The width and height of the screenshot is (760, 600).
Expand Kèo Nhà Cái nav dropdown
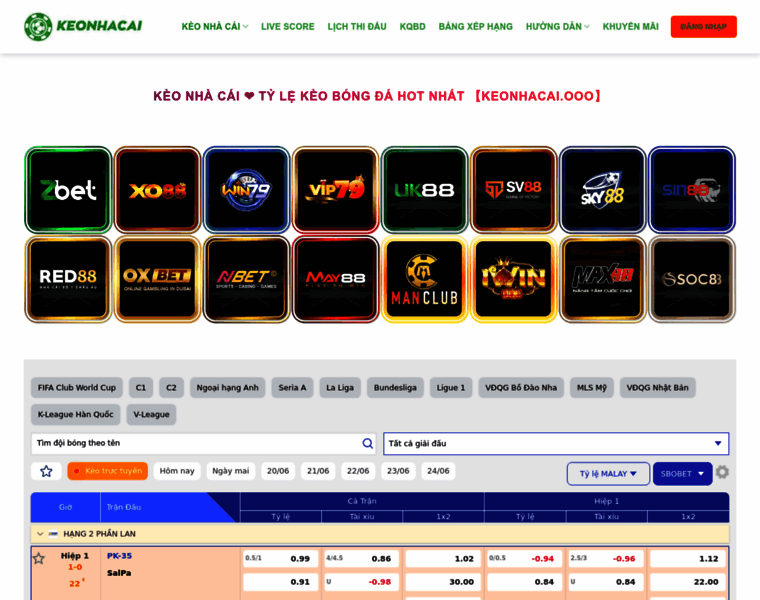[215, 27]
